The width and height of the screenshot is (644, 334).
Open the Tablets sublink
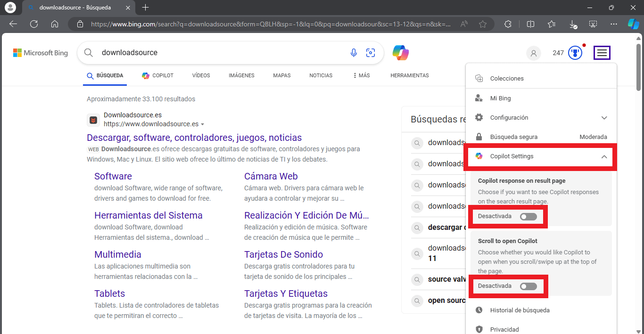[110, 293]
